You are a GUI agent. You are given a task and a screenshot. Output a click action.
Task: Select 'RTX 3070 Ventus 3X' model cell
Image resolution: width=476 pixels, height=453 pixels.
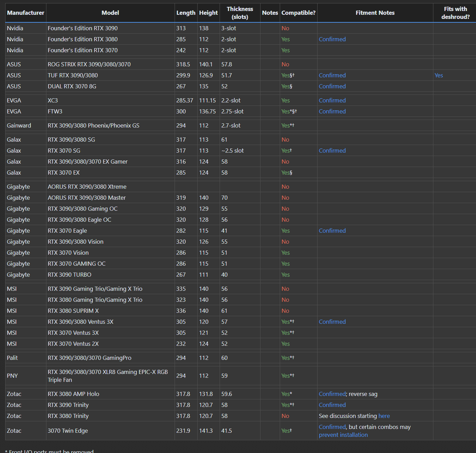[x=110, y=333]
